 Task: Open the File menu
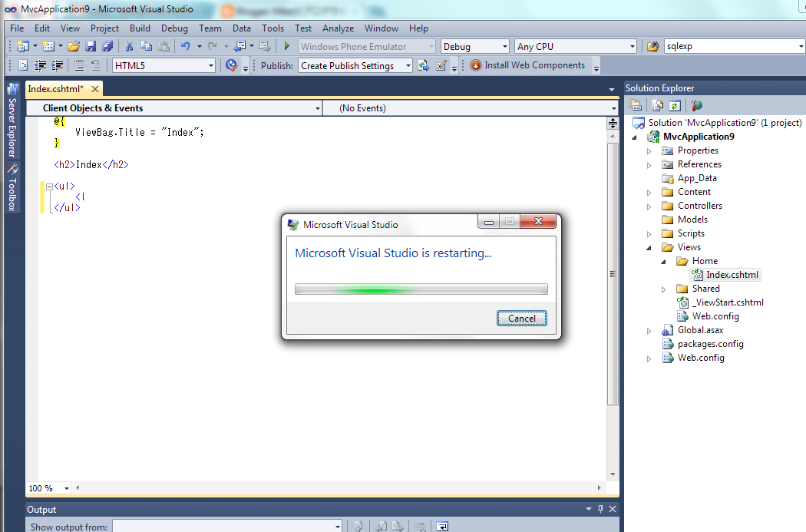tap(17, 28)
